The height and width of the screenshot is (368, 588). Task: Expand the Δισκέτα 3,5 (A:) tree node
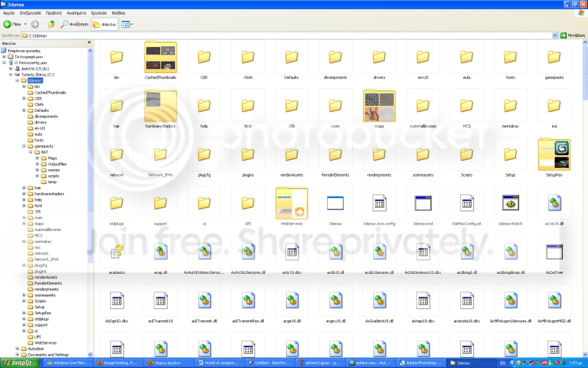[x=10, y=68]
